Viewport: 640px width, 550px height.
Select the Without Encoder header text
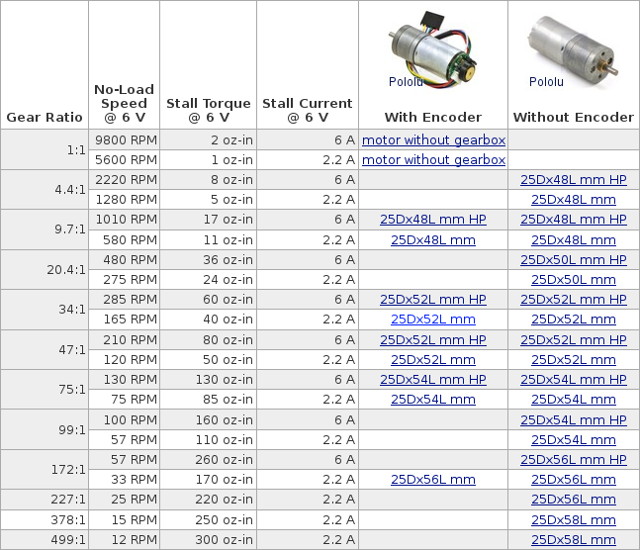(573, 117)
